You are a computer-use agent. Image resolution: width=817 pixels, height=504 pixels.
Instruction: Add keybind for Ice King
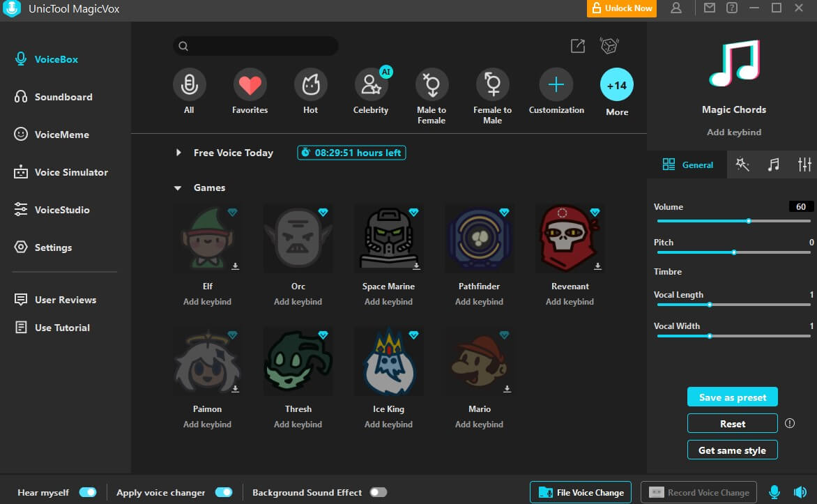[389, 425]
